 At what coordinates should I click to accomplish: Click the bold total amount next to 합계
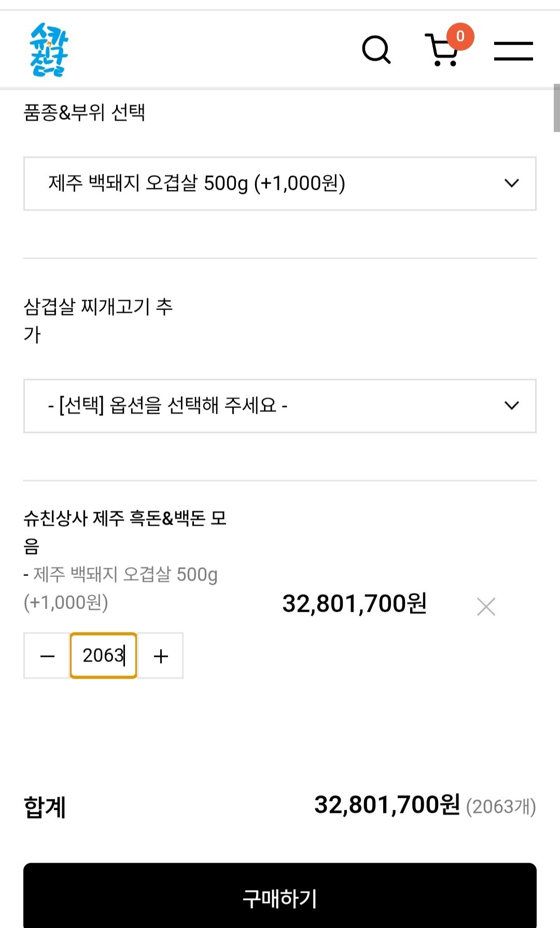pos(387,805)
